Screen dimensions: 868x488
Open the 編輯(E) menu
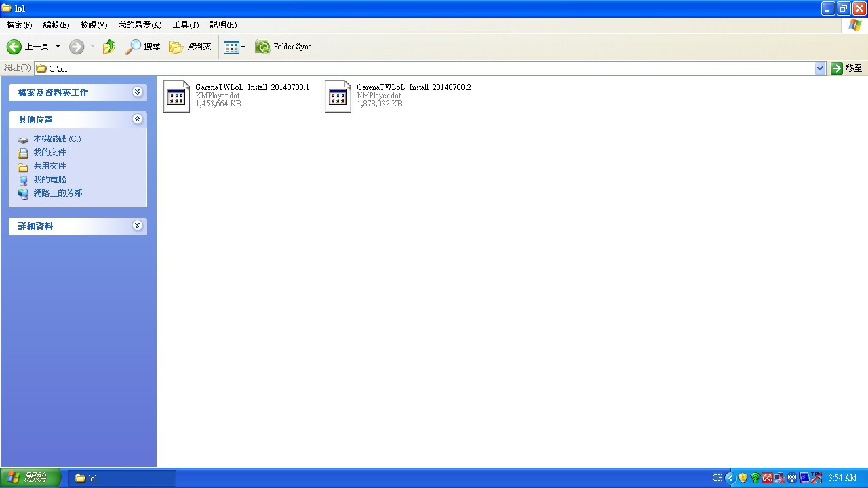point(56,25)
